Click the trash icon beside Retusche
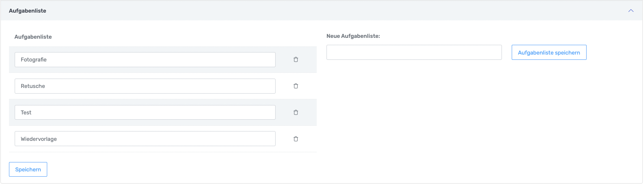Screen dimensions: 644x184 pos(296,86)
